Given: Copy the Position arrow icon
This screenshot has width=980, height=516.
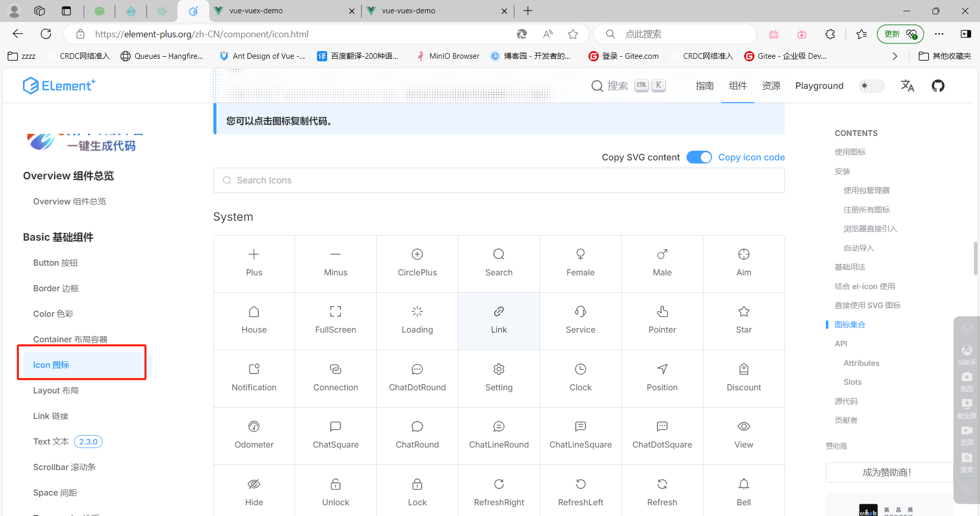Looking at the screenshot, I should pyautogui.click(x=662, y=379).
